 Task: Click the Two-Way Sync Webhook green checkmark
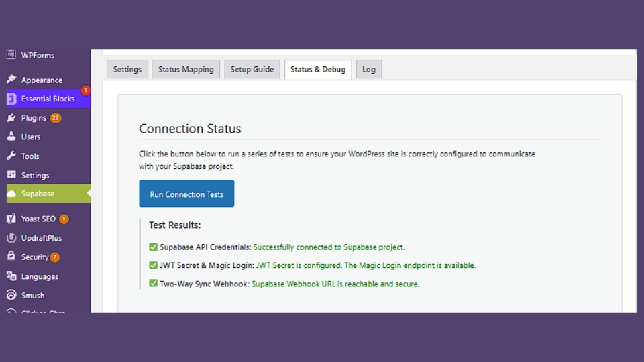pyautogui.click(x=153, y=283)
